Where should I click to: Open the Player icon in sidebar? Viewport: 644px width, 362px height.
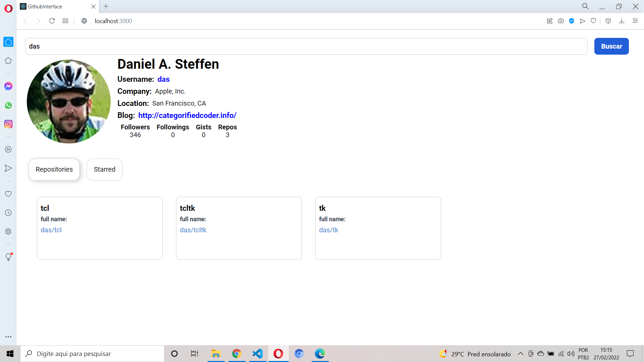(x=8, y=149)
